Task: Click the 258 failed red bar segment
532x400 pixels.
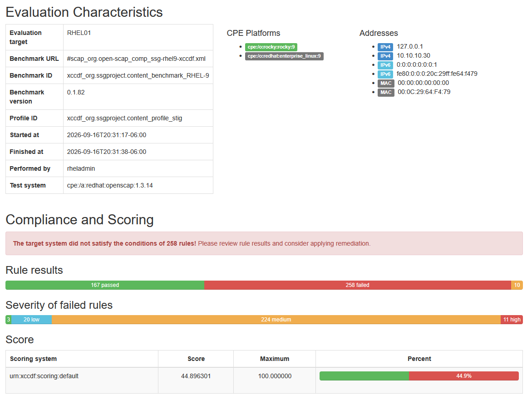Action: (x=358, y=285)
